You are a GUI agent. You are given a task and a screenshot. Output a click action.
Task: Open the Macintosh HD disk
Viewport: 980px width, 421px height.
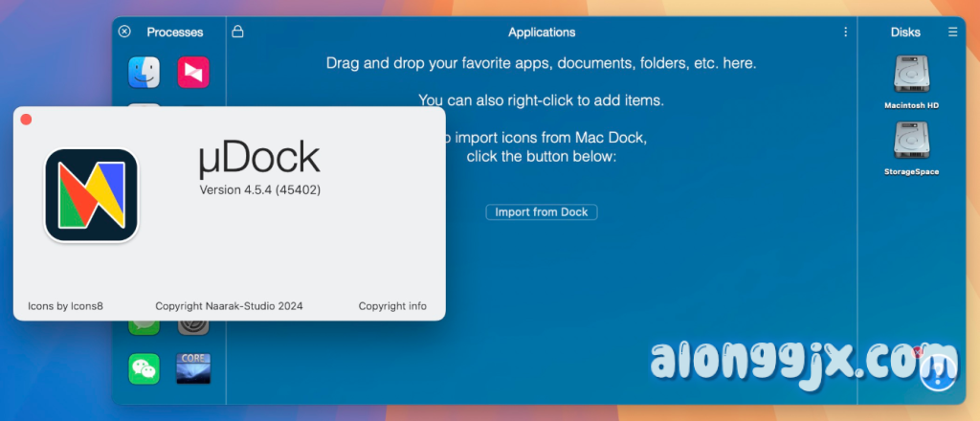910,77
